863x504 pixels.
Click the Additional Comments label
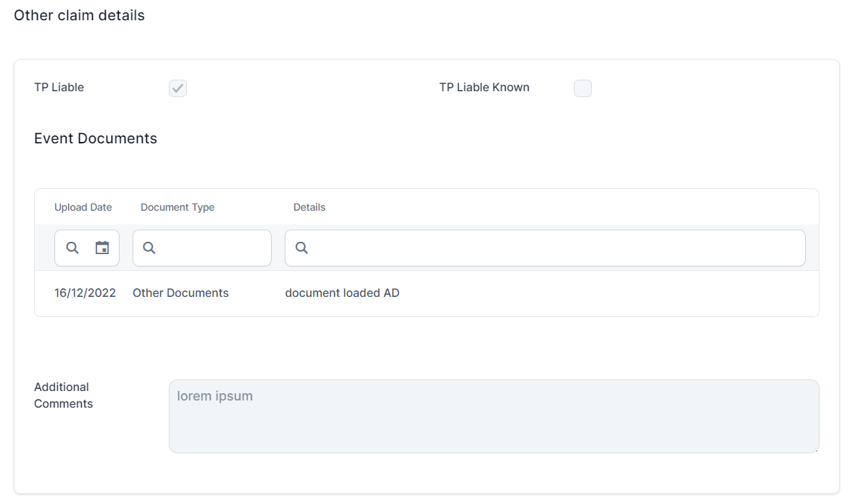click(x=63, y=395)
